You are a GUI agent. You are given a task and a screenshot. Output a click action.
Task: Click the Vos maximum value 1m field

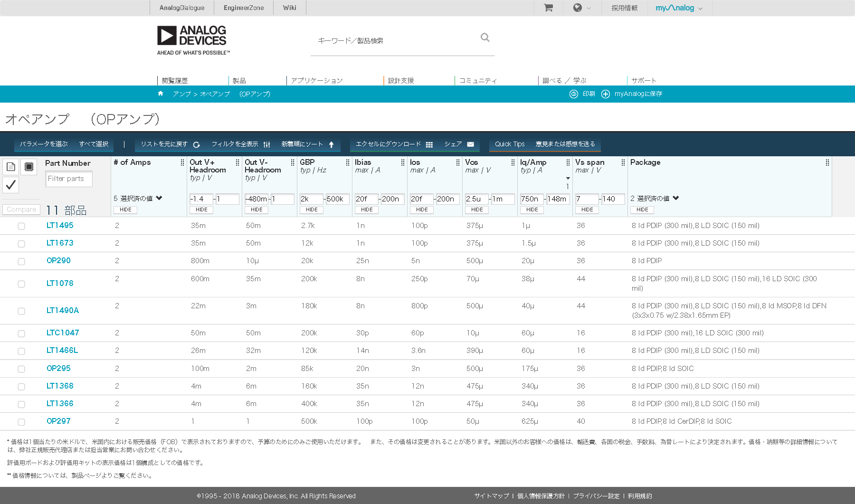tap(503, 199)
